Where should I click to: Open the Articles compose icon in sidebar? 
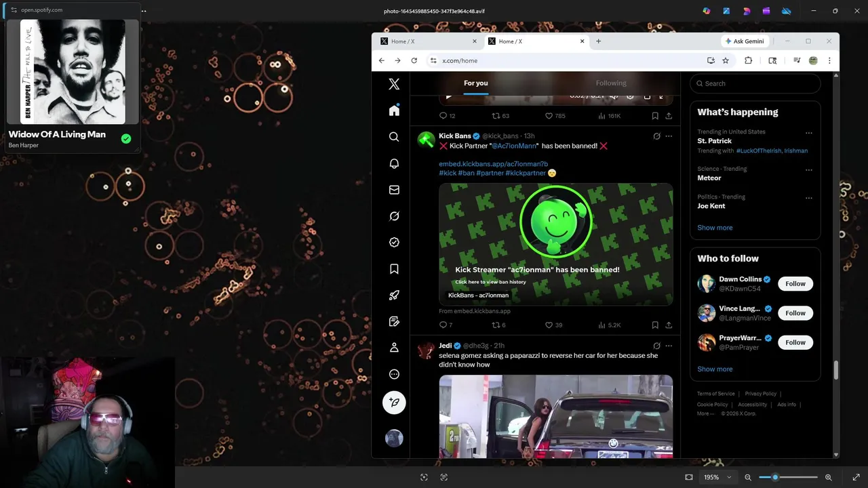coord(394,321)
